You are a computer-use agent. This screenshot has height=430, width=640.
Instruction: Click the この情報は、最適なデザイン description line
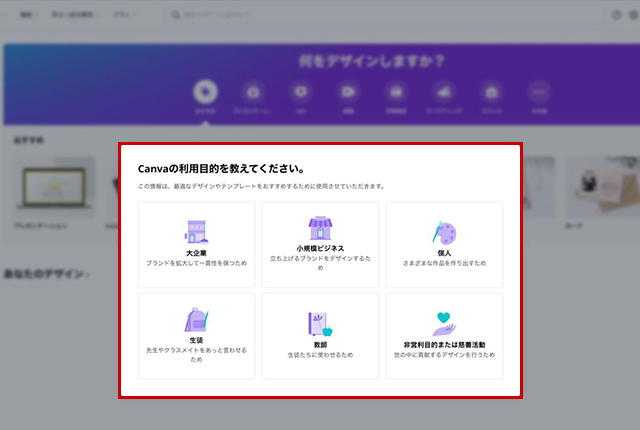[x=261, y=186]
